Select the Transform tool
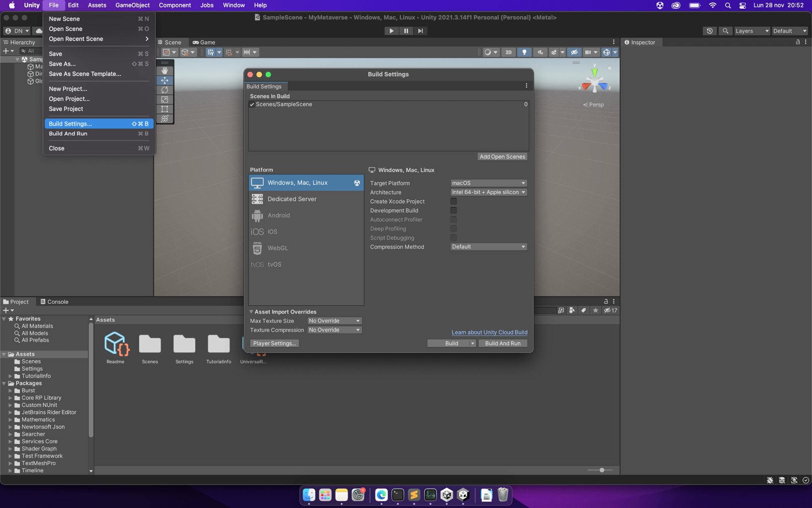 [165, 118]
